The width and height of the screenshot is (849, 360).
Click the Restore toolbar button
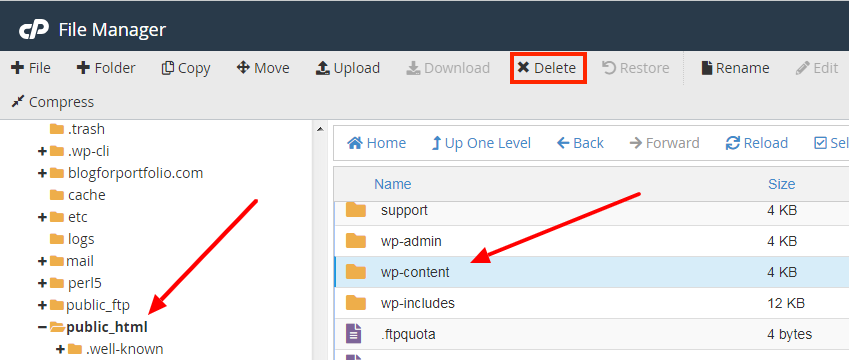pos(636,68)
